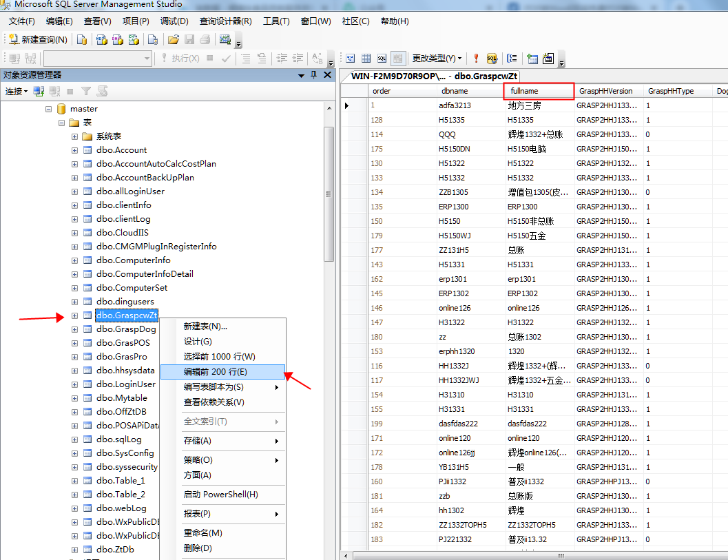Collapse the master database node
This screenshot has width=728, height=560.
click(x=49, y=109)
